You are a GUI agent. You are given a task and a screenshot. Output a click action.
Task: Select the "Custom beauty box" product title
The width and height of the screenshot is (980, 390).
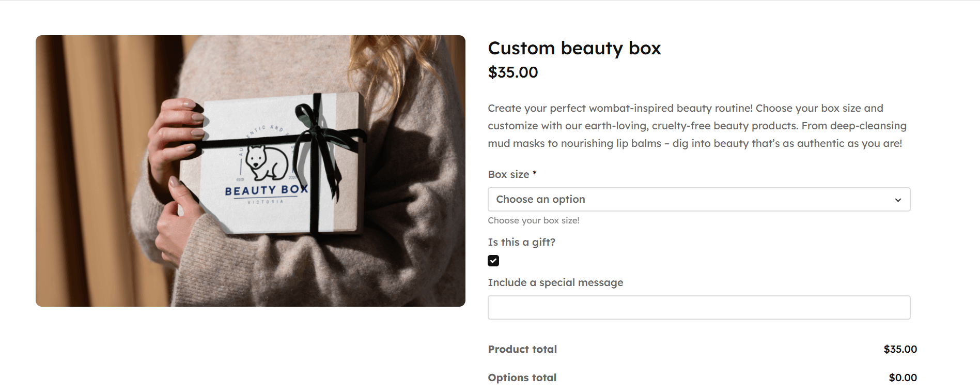(x=574, y=48)
